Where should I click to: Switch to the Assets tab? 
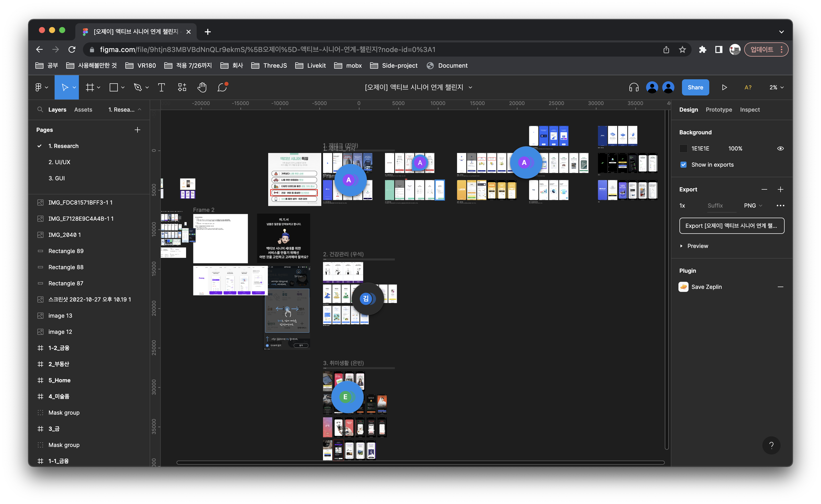coord(83,110)
